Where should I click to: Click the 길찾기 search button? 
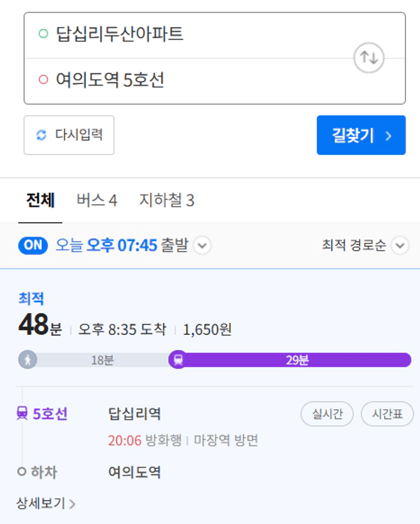pos(361,136)
